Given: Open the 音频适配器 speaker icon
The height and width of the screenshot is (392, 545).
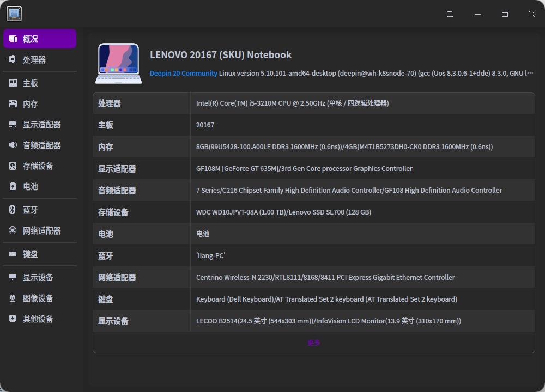Looking at the screenshot, I should (12, 145).
